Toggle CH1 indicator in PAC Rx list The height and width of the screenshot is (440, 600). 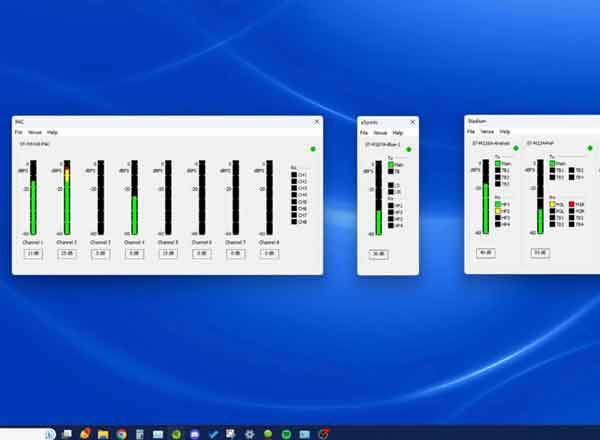pos(295,175)
